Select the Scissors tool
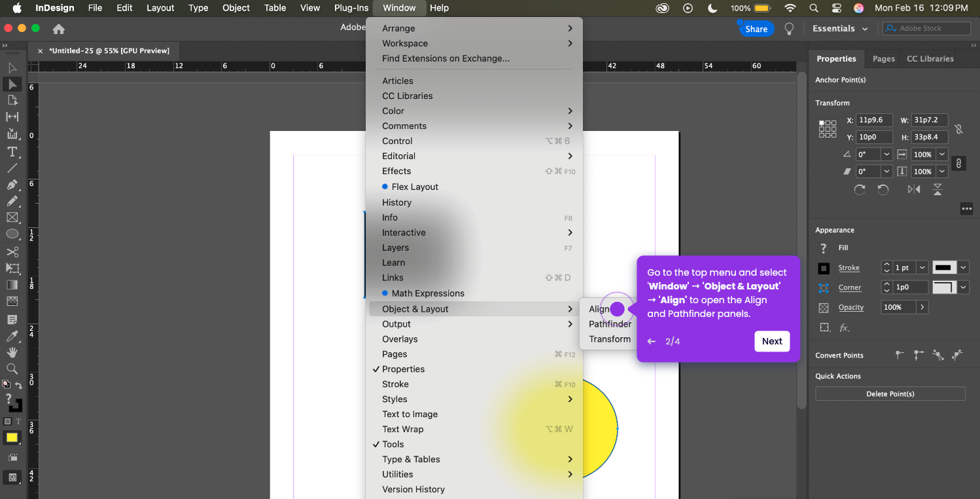Screen dimensions: 980x499 click(12, 252)
